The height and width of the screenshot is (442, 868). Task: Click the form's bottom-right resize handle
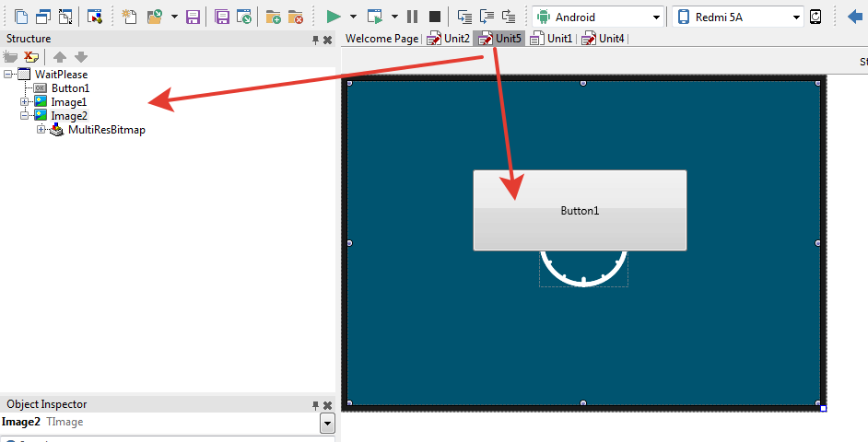[x=823, y=408]
